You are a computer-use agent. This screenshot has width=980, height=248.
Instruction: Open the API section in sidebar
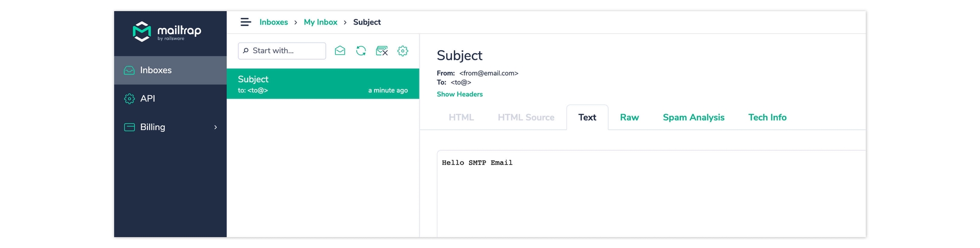148,99
